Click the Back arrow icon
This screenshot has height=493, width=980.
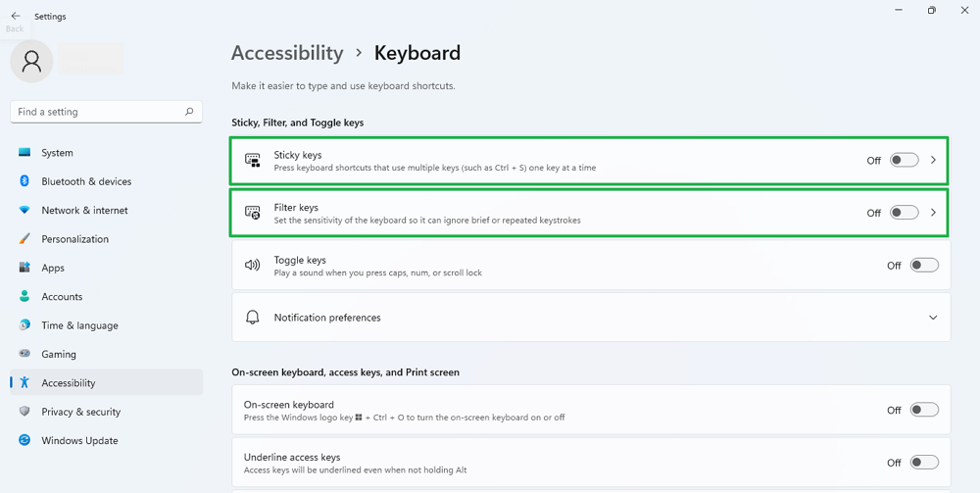pyautogui.click(x=15, y=17)
